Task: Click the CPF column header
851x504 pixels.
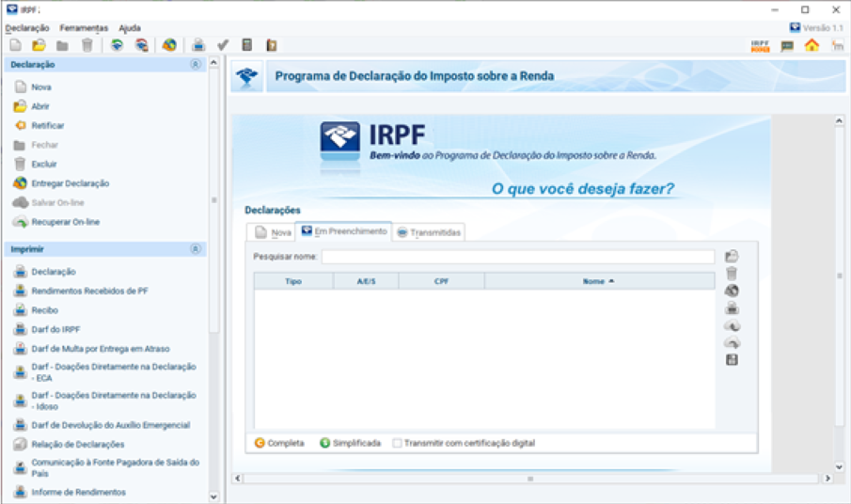Action: 441,281
